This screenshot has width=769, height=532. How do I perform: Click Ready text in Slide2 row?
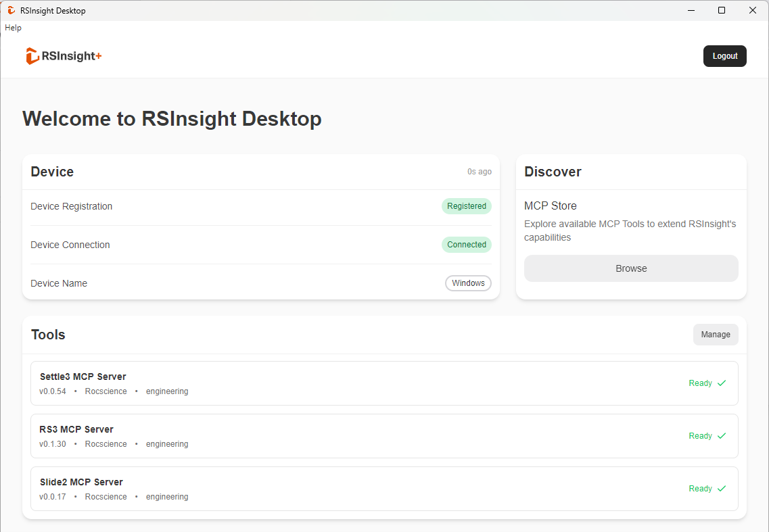700,488
